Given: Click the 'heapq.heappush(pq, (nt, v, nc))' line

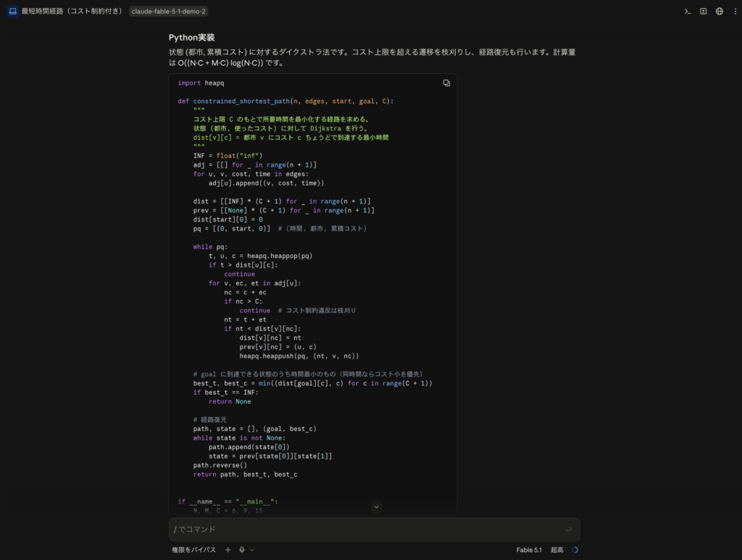Looking at the screenshot, I should click(299, 356).
